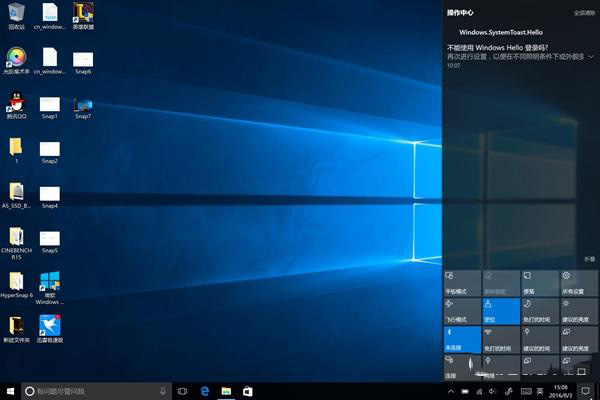The image size is (600, 400).
Task: Toggle the quiet hours tile with the moon icon
Action: (x=540, y=312)
